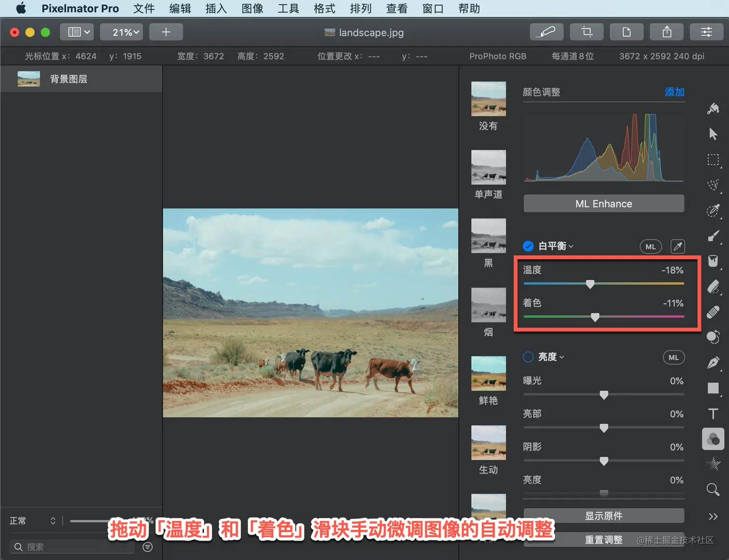Viewport: 729px width, 560px height.
Task: Open the 排列 menu
Action: tap(361, 9)
